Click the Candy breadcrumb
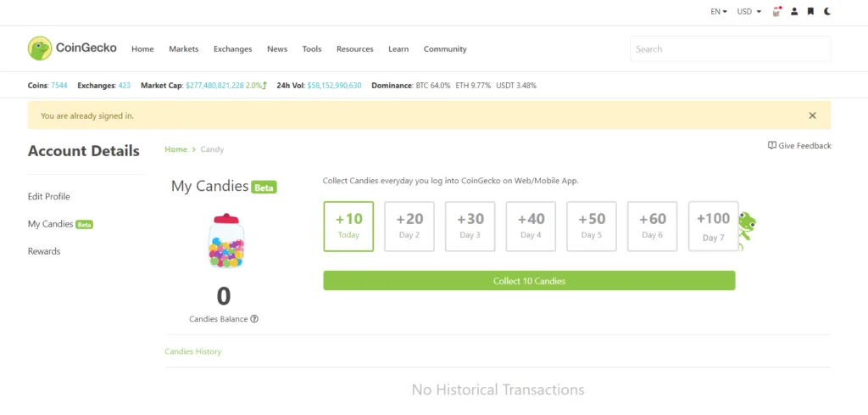This screenshot has height=415, width=868. coord(212,149)
